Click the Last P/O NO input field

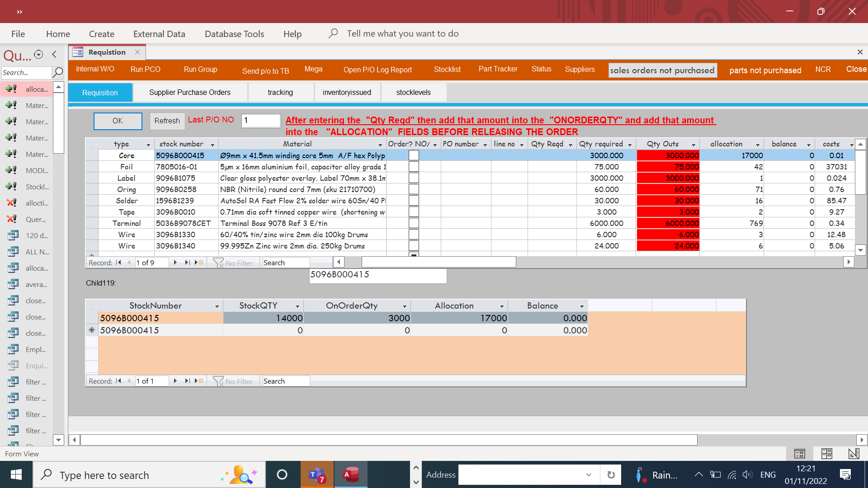pyautogui.click(x=261, y=120)
